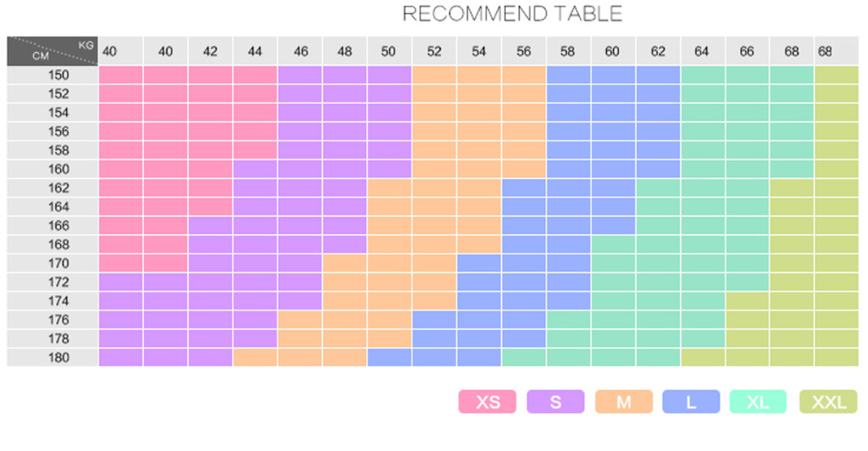Select the purple S size legend badge
This screenshot has height=451, width=868.
tap(556, 402)
